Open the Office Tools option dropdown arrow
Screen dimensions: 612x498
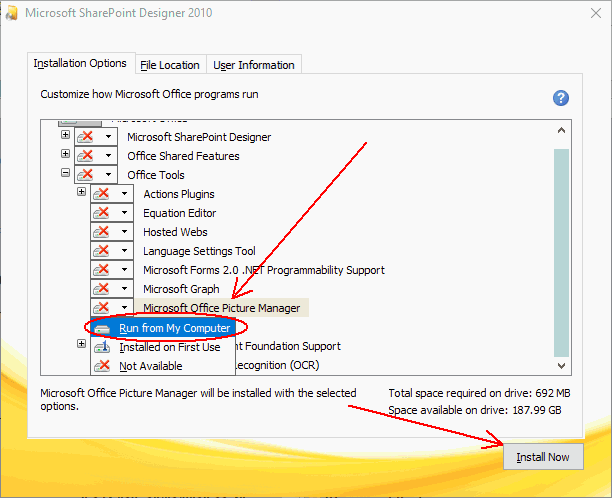(108, 174)
